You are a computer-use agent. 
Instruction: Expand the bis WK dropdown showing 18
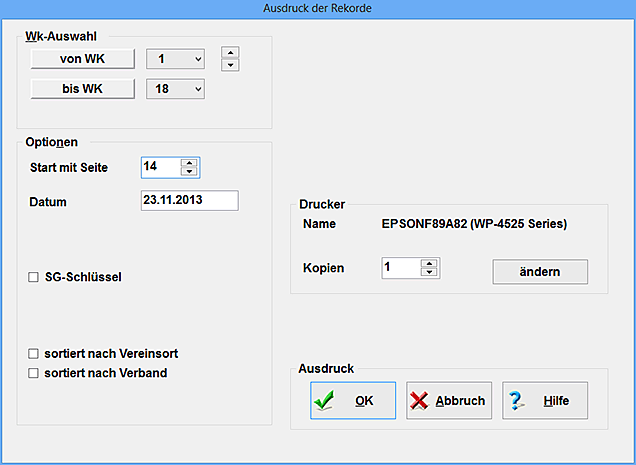tap(198, 89)
